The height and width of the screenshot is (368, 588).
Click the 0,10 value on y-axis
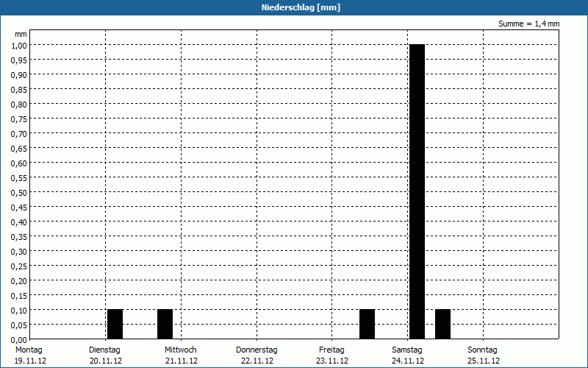[19, 310]
